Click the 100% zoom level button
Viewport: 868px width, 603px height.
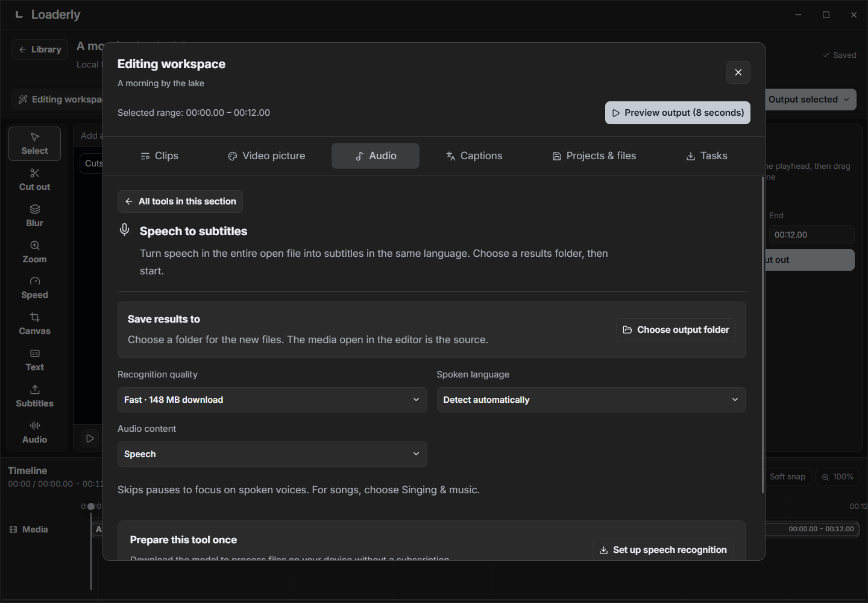(x=838, y=477)
